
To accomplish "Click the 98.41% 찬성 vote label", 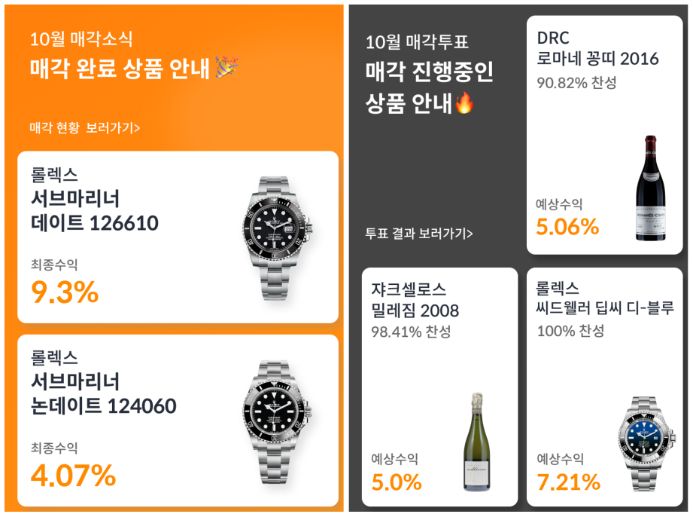I will tap(411, 331).
